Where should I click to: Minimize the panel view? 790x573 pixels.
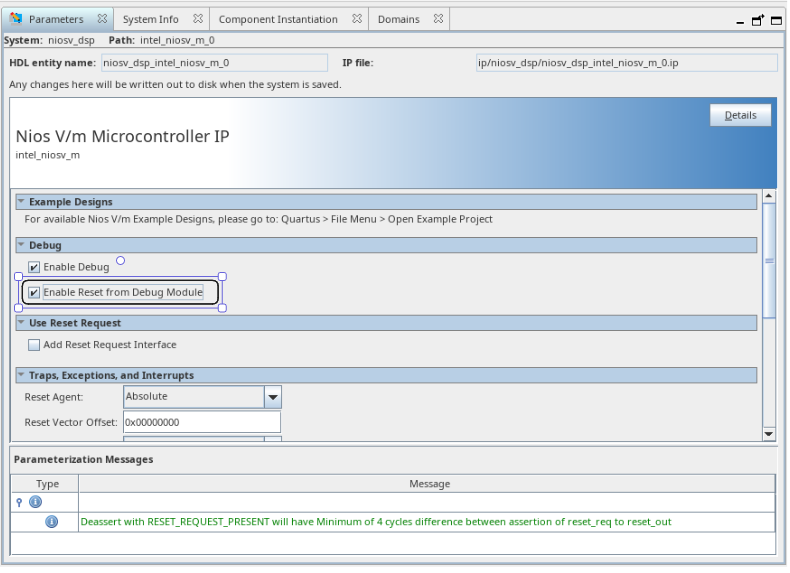[742, 22]
